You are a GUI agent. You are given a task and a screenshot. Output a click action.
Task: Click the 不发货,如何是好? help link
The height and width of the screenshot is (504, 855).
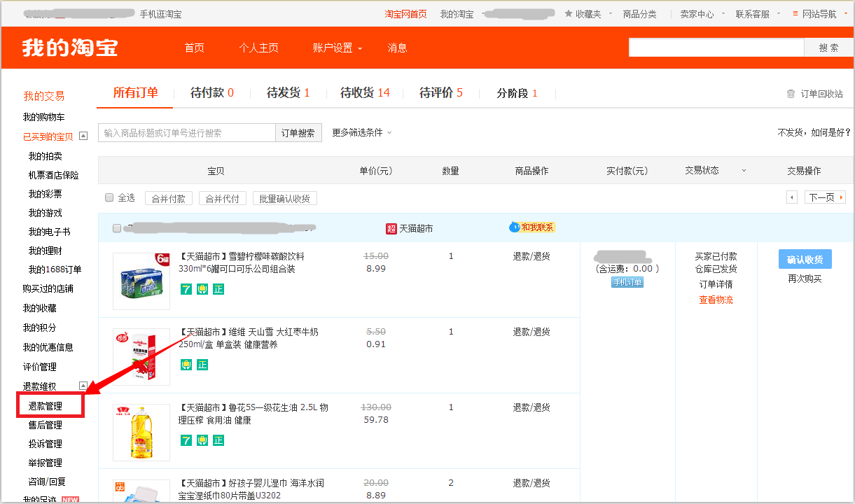815,132
